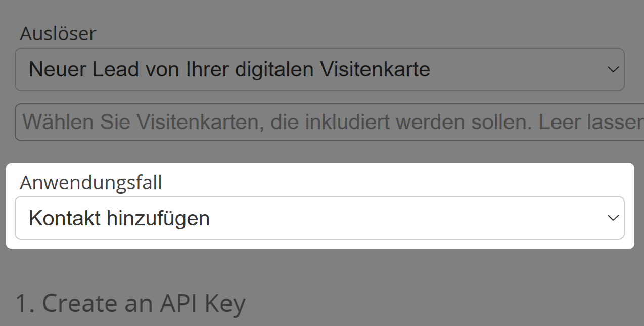Click the heading '1. Create an API Key'
The image size is (644, 326).
131,302
